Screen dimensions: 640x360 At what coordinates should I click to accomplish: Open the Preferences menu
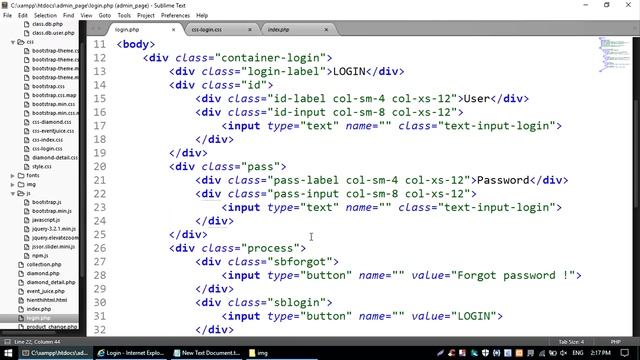176,16
